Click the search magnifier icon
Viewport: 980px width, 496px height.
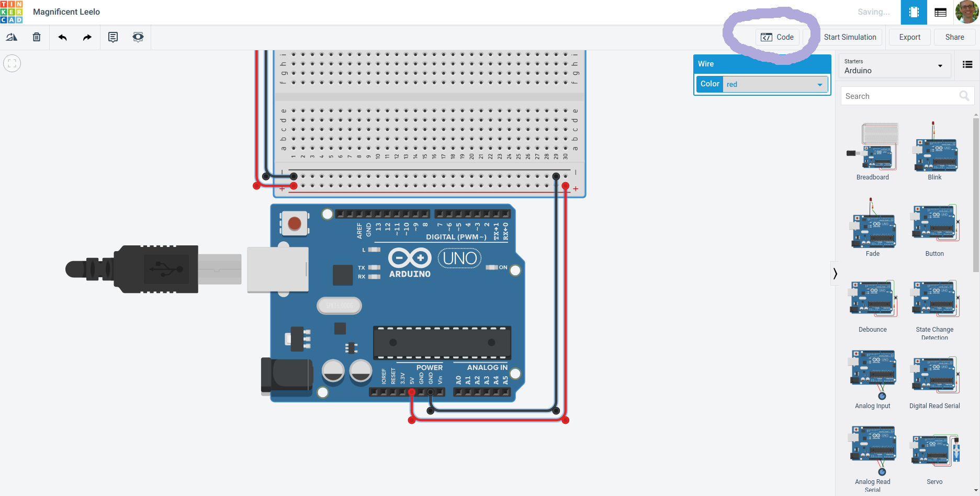(964, 96)
